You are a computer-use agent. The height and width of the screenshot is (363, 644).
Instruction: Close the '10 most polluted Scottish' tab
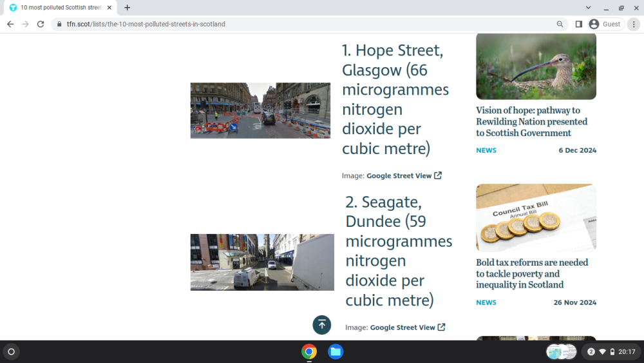[109, 7]
